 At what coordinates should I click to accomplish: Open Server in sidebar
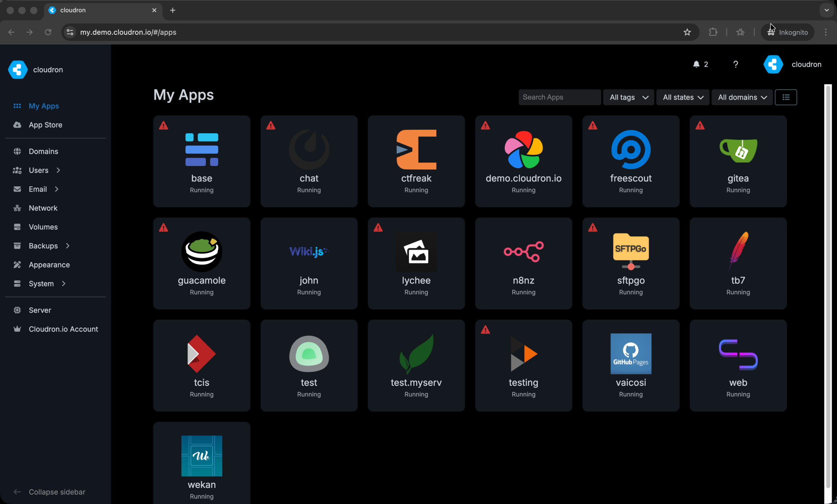tap(40, 310)
